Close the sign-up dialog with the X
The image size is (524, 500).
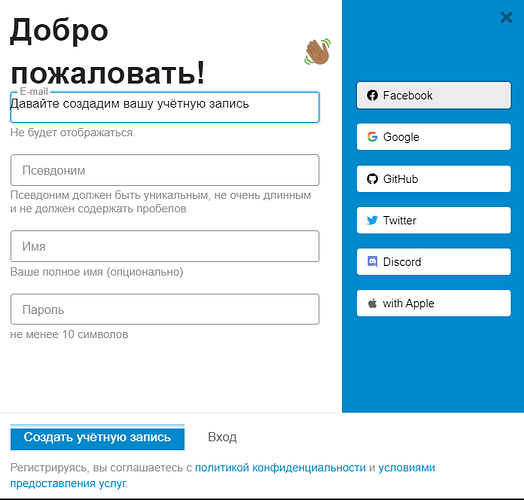[x=506, y=17]
